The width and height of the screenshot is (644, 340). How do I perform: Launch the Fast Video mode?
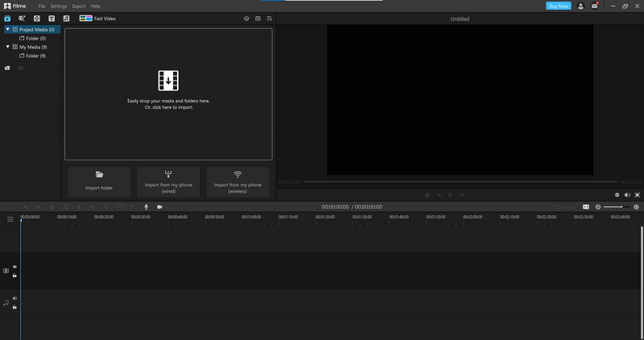97,19
